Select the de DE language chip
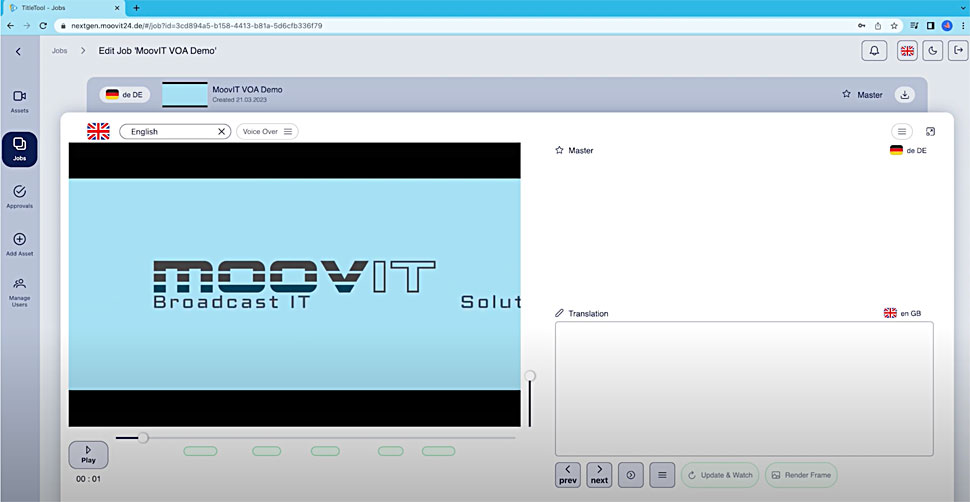This screenshot has height=502, width=970. coord(124,95)
